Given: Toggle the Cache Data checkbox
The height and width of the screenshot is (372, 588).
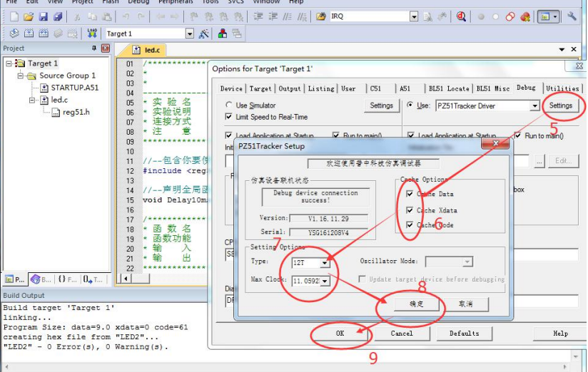Looking at the screenshot, I should (410, 194).
